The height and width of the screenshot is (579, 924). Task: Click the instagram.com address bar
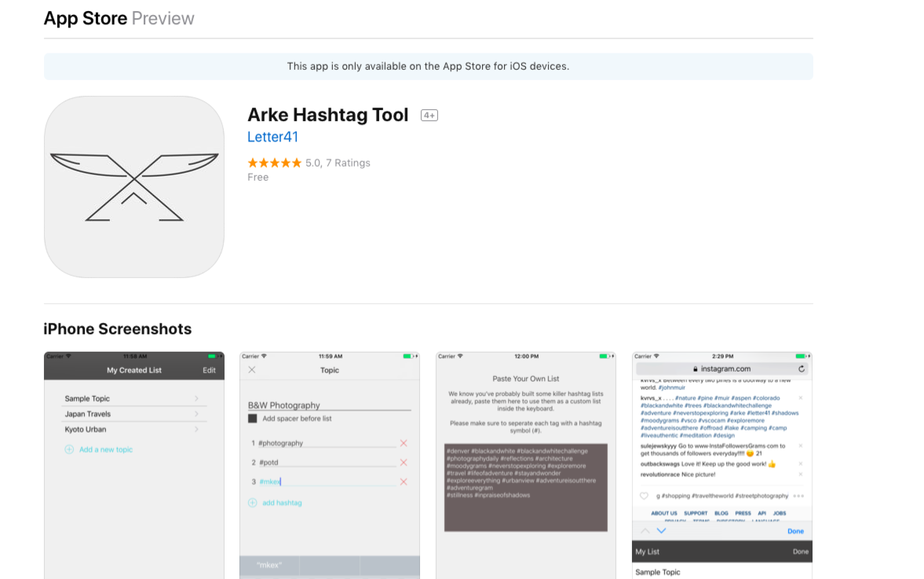(722, 369)
